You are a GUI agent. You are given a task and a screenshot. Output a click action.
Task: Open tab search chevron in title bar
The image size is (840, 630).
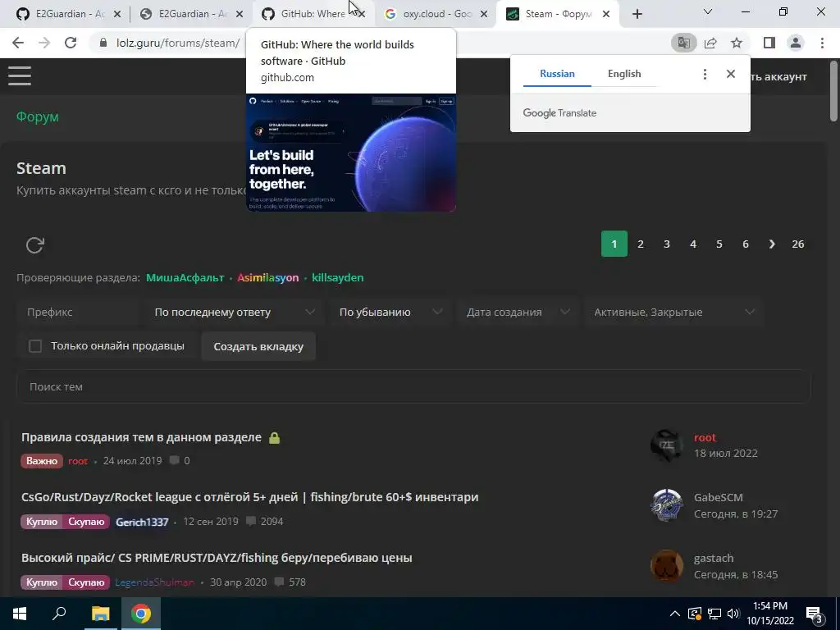[708, 11]
